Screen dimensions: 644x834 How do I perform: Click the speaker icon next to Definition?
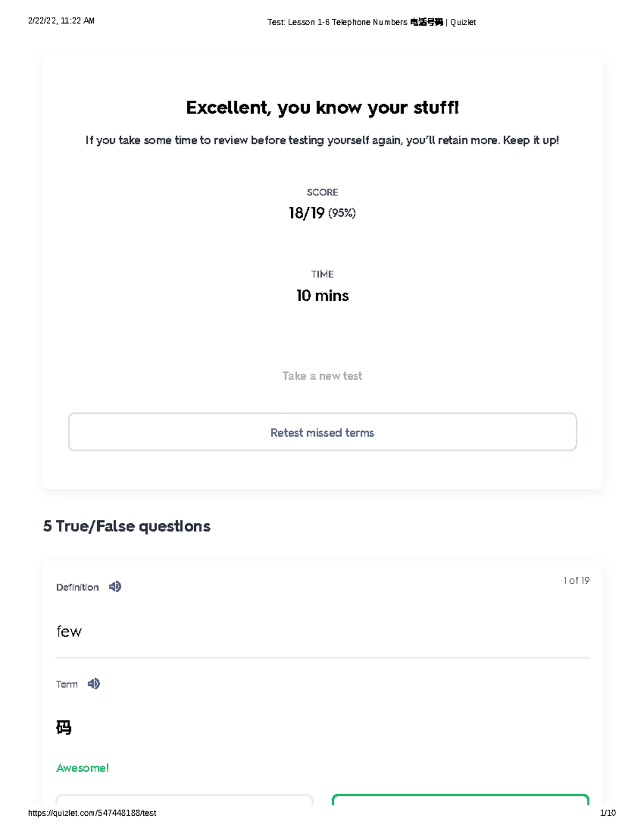(x=114, y=586)
